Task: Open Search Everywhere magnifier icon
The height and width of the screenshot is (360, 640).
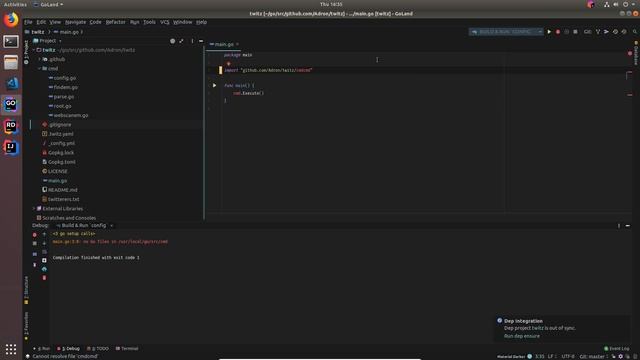Action: (x=635, y=31)
